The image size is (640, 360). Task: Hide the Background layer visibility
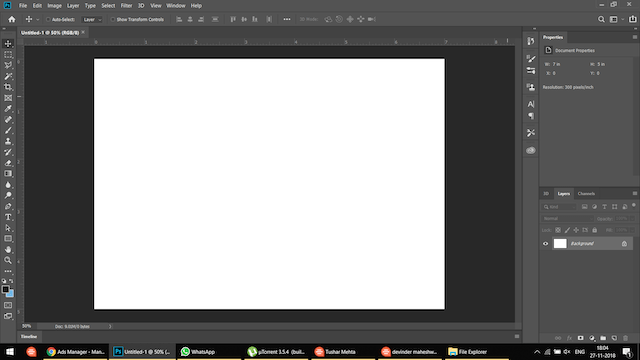[x=545, y=244]
